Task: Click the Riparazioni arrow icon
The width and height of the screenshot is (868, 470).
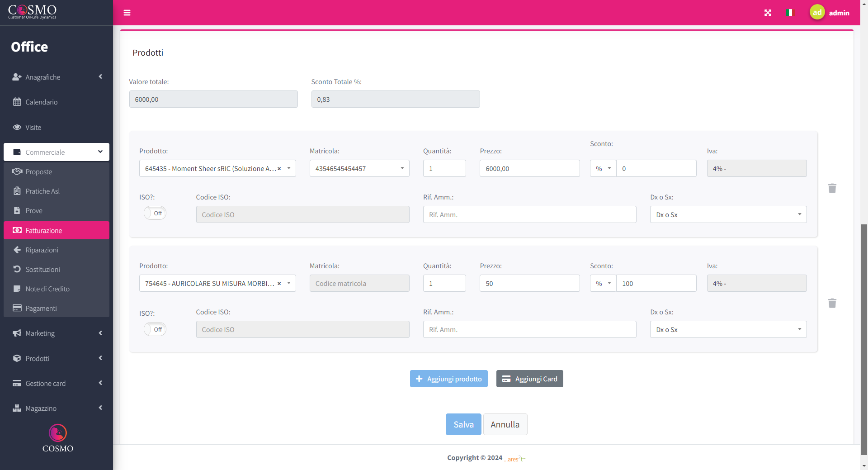Action: [x=17, y=250]
